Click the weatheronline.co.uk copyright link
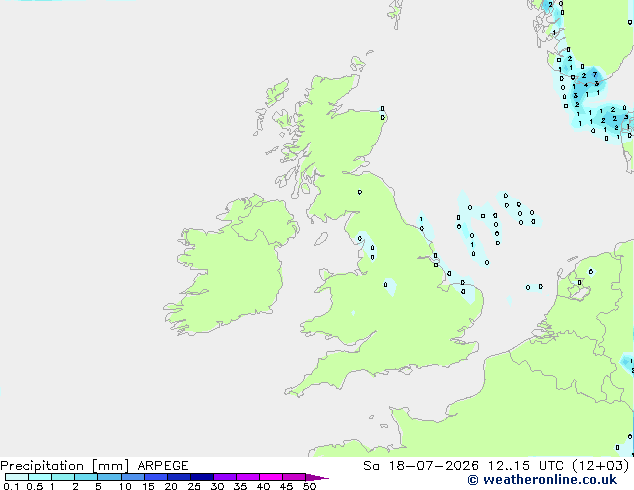Image resolution: width=634 pixels, height=490 pixels. point(542,480)
